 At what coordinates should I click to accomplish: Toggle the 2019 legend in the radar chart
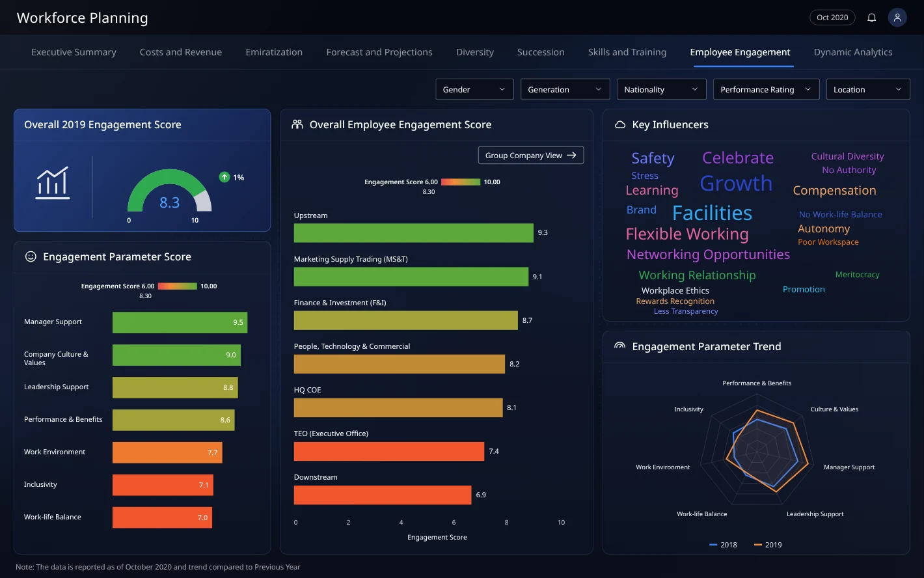coord(768,545)
